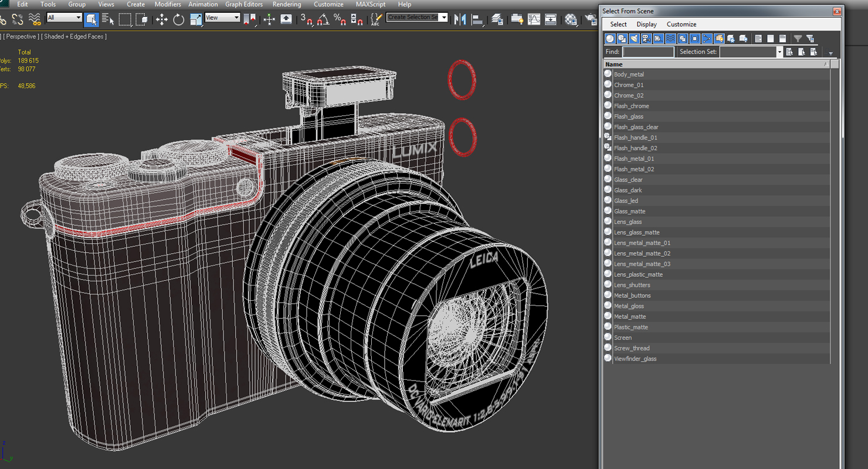Select Chrome_02 in object list
Image resolution: width=868 pixels, height=469 pixels.
click(x=717, y=96)
